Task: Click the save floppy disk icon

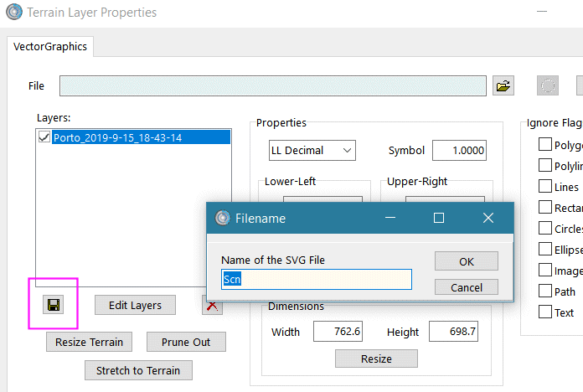Action: point(54,306)
